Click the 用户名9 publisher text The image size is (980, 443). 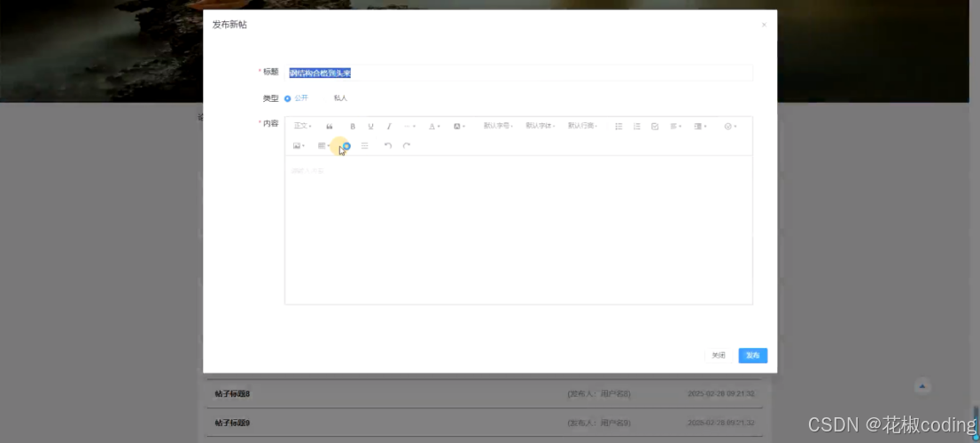pyautogui.click(x=615, y=423)
